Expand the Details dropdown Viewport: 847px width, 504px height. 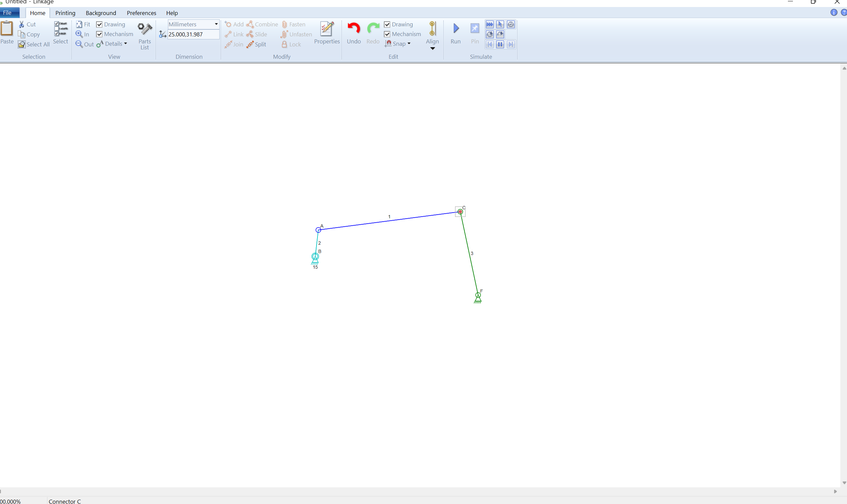point(125,44)
